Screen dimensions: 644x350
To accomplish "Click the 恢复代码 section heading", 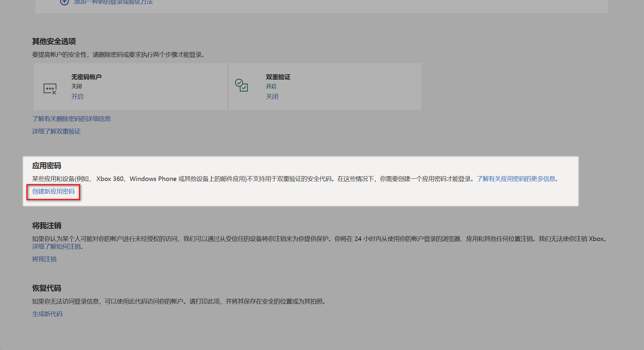I will pyautogui.click(x=46, y=288).
